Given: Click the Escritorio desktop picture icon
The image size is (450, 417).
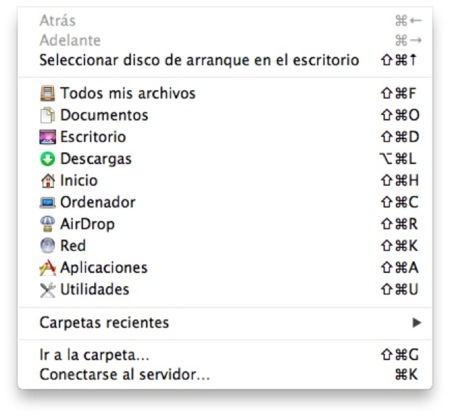Looking at the screenshot, I should pos(47,137).
